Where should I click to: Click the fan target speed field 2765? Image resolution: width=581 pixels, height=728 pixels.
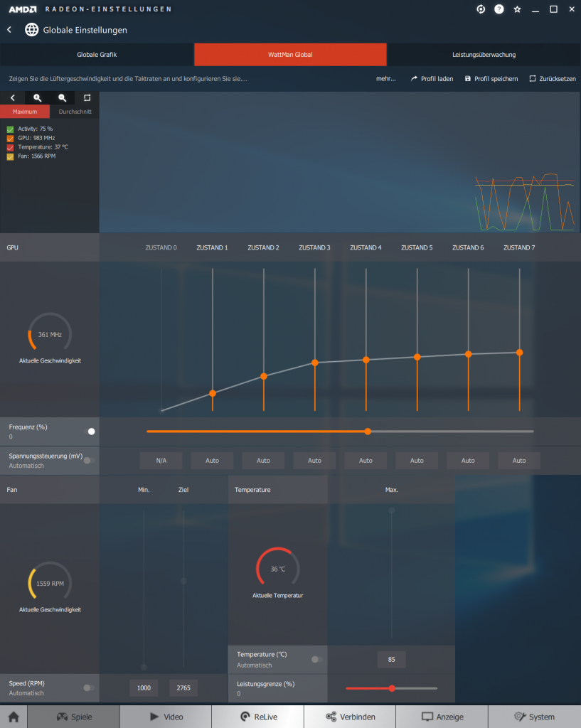(x=183, y=687)
